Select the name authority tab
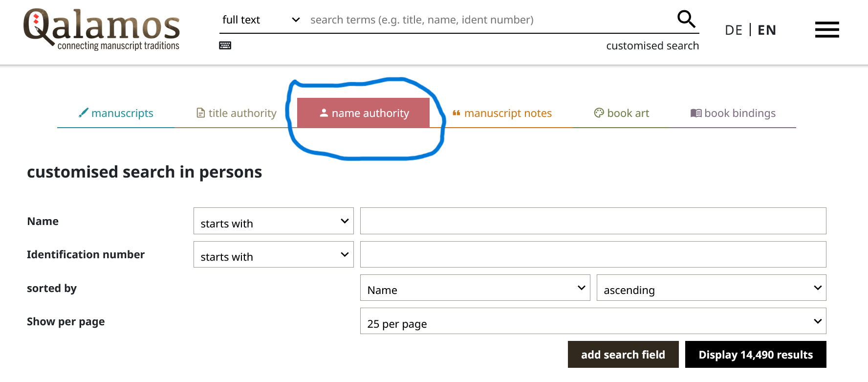This screenshot has height=382, width=868. 363,113
